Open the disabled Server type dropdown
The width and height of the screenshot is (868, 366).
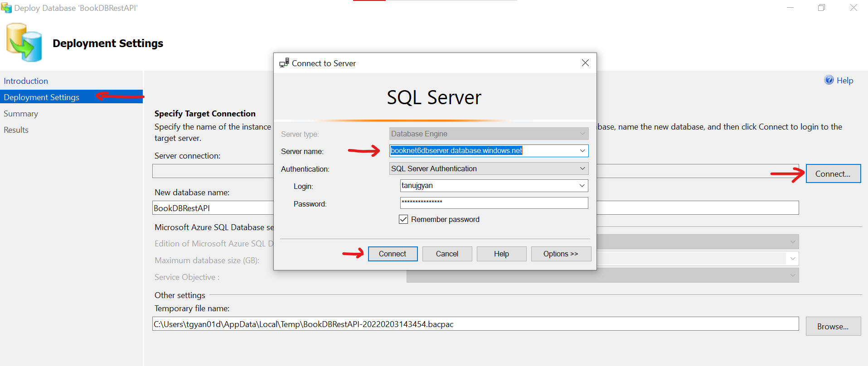489,134
